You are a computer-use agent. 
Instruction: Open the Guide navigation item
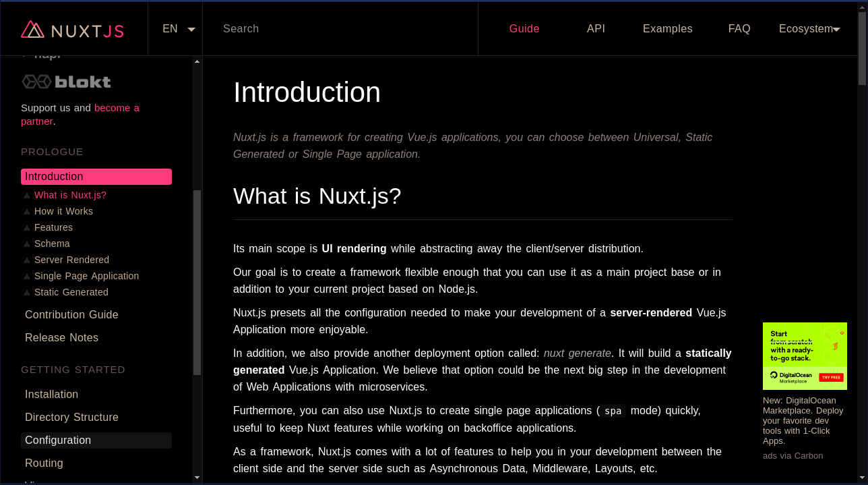(524, 29)
